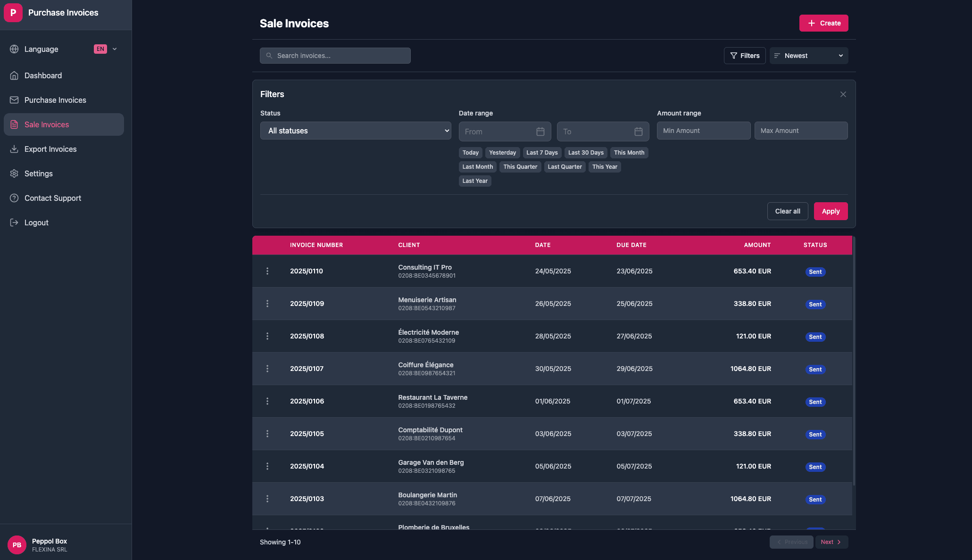Screen dimensions: 972x560
Task: Click the From date field
Action: coord(505,132)
